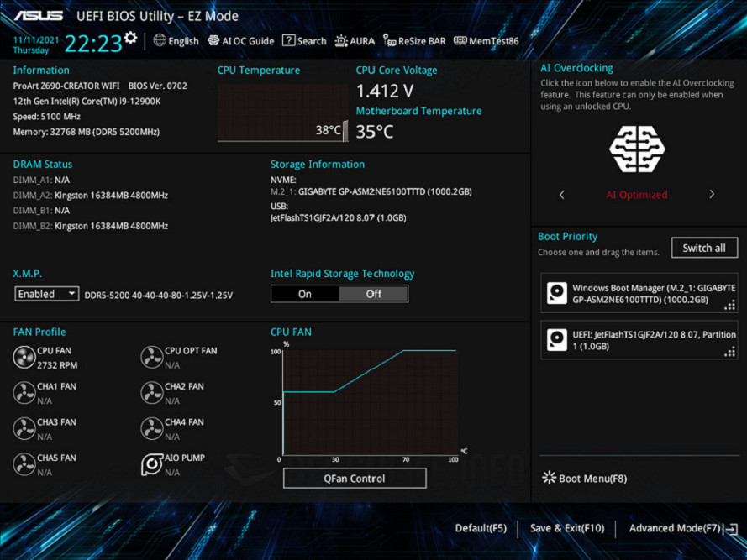
Task: Open the X.M.P. profile dropdown
Action: [74, 293]
